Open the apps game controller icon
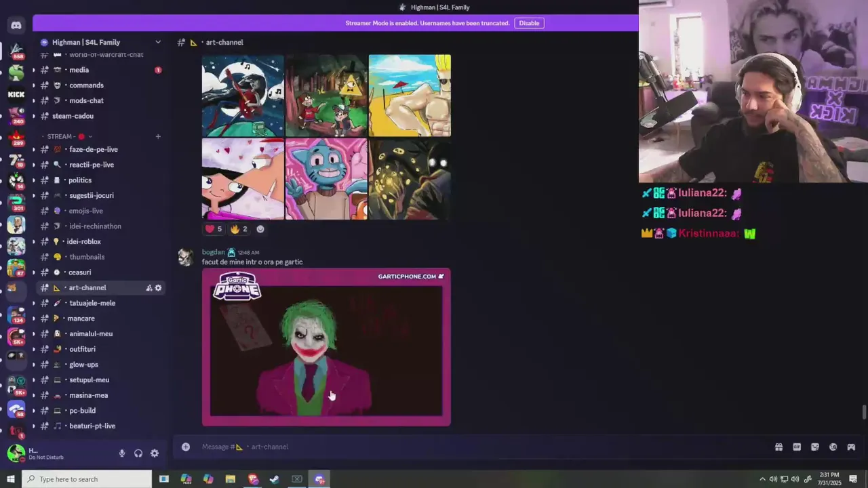The height and width of the screenshot is (488, 868). pyautogui.click(x=851, y=447)
